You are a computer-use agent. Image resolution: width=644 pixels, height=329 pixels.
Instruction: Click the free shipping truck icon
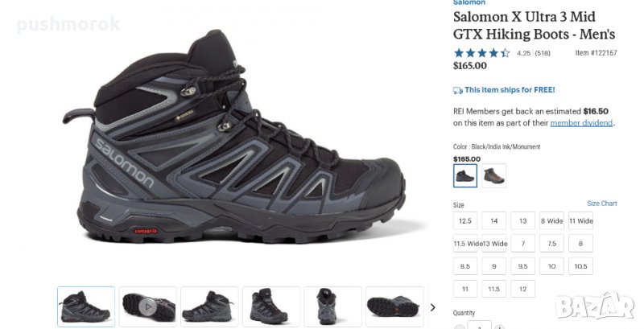[x=458, y=90]
